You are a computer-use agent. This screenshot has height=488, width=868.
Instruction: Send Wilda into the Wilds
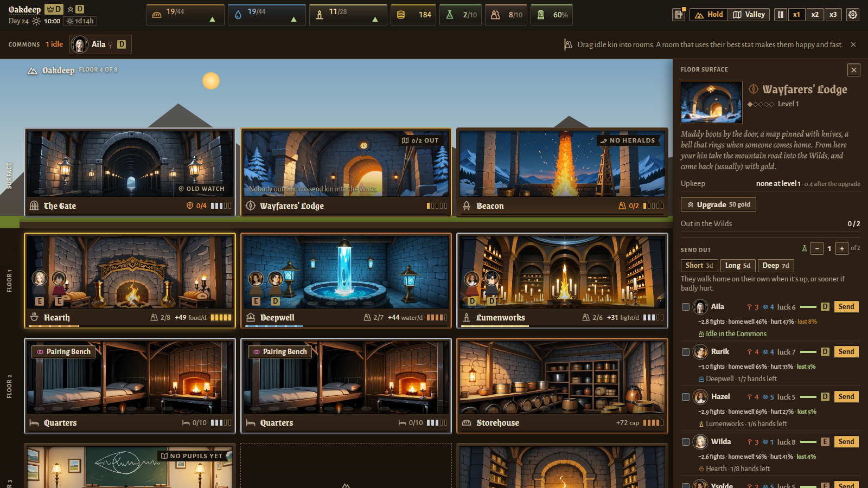[x=846, y=442]
